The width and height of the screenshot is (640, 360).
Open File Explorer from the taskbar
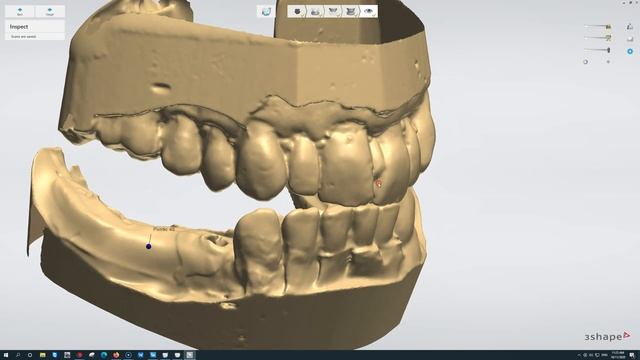[x=42, y=356]
